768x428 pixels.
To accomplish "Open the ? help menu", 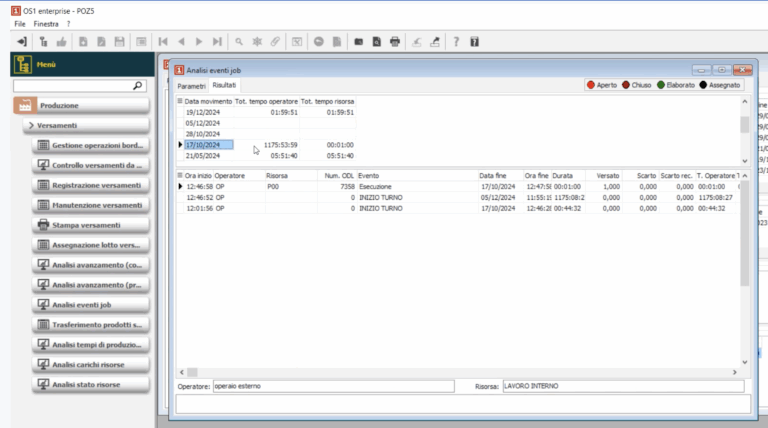I will 69,24.
